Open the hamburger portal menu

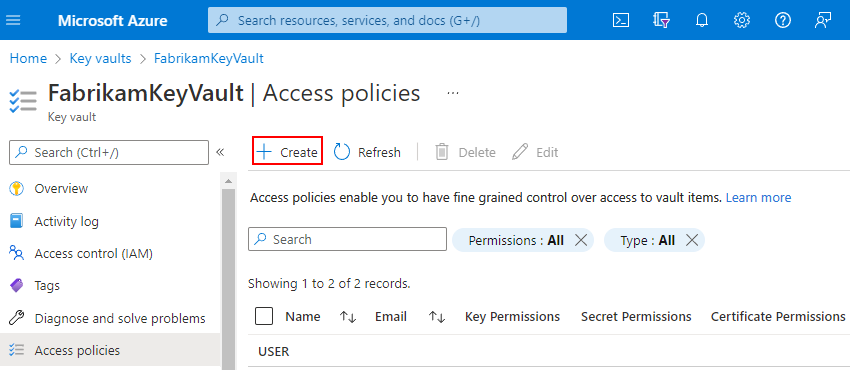(12, 20)
